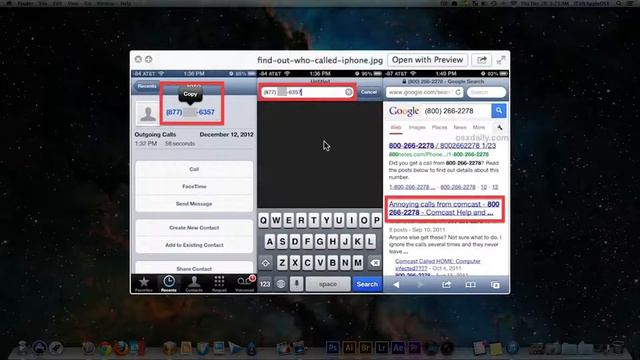The height and width of the screenshot is (360, 640).
Task: Launch Lightroom (Lr) from the Dock
Action: [x=382, y=348]
